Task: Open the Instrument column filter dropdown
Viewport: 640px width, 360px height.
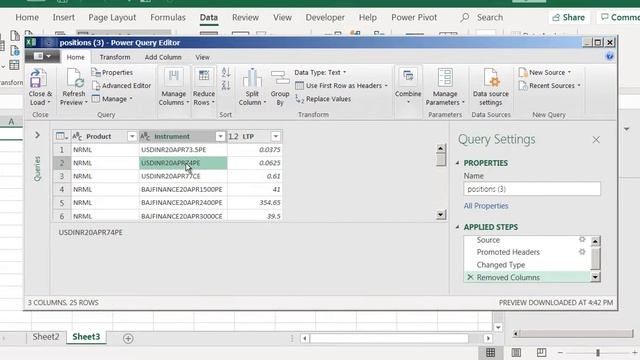Action: click(220, 136)
